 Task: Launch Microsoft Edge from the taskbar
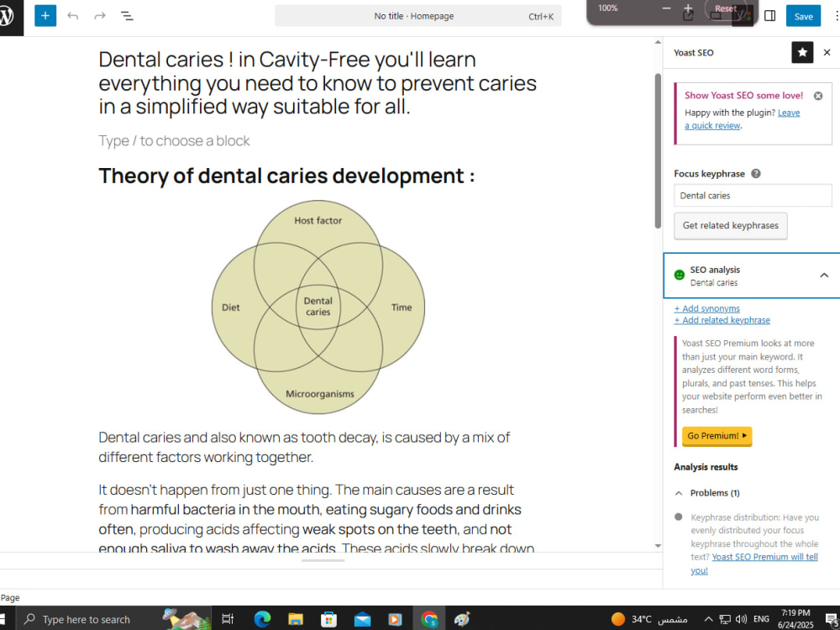(262, 619)
